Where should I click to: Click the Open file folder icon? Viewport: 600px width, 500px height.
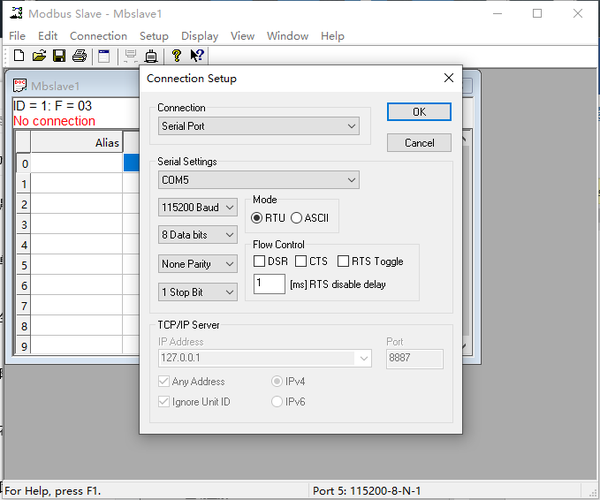[39, 56]
